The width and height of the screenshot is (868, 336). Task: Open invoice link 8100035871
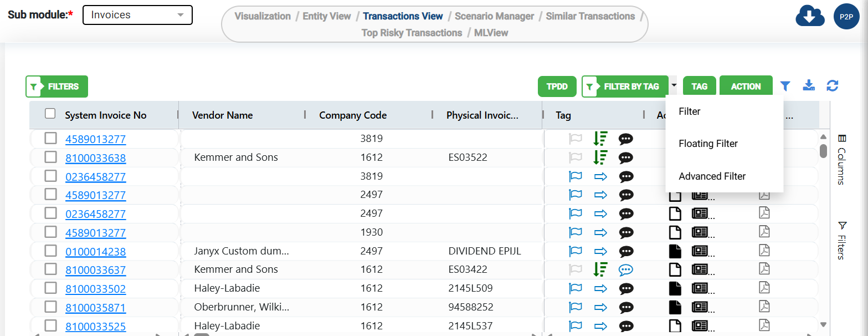tap(95, 308)
